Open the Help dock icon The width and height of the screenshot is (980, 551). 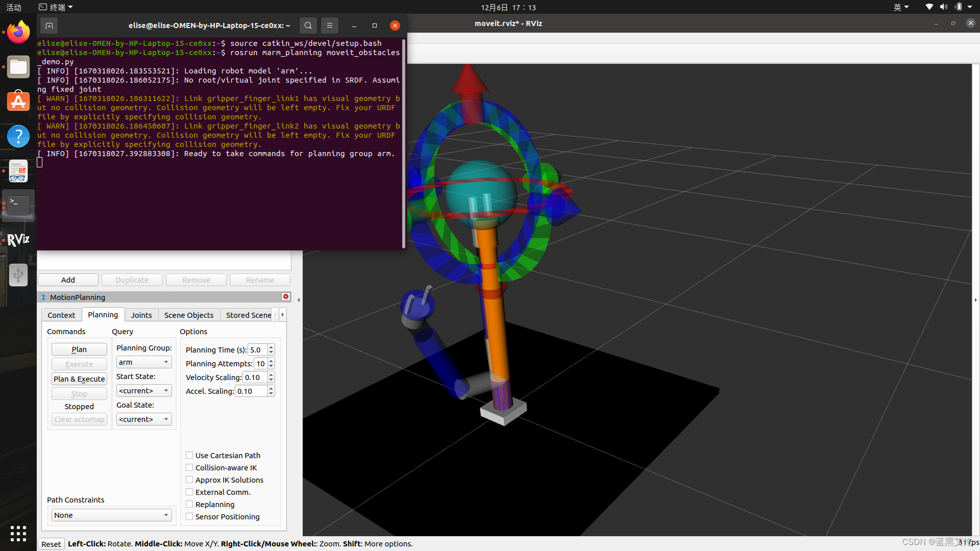tap(18, 136)
